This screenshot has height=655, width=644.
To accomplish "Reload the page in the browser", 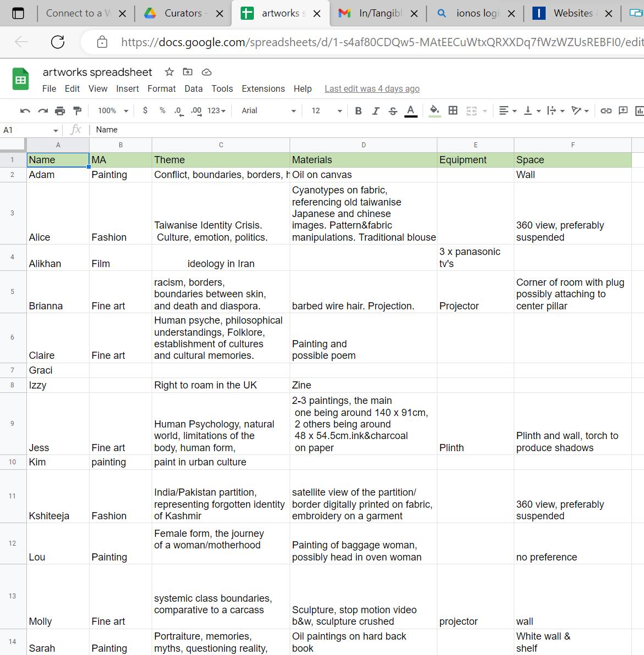I will pos(58,42).
